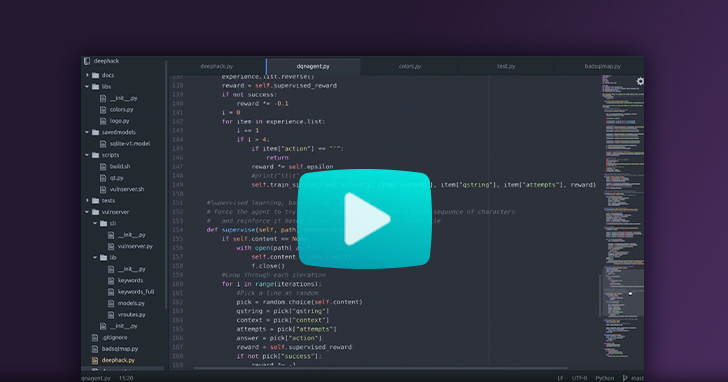The height and width of the screenshot is (382, 728).
Task: Select the dqnagent.py tab
Action: tap(313, 66)
